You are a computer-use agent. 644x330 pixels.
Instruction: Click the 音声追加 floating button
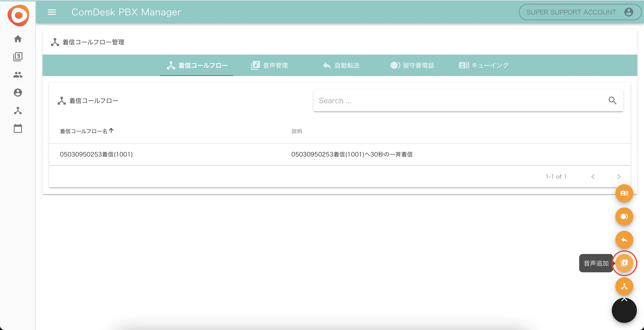click(624, 263)
